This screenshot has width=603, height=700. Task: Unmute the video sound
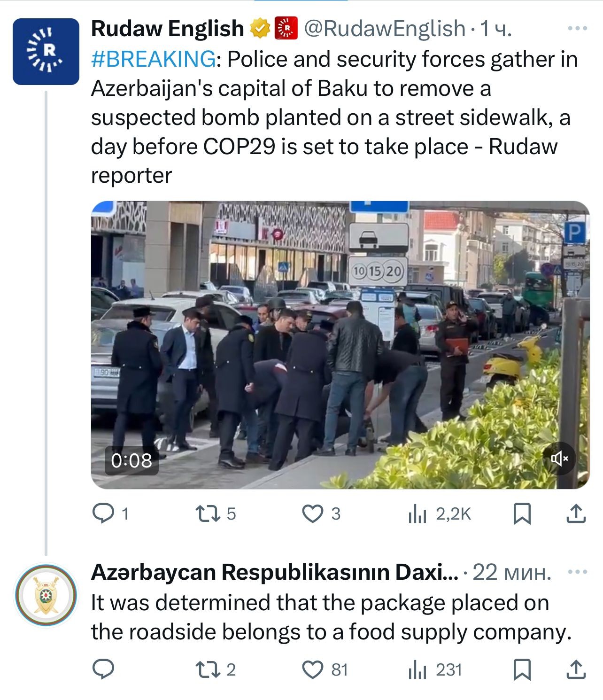tap(559, 458)
